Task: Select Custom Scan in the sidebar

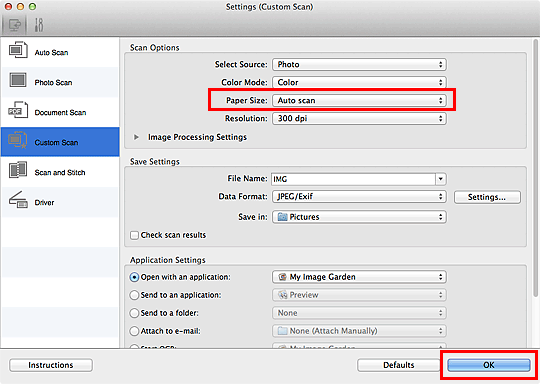Action: [x=60, y=142]
